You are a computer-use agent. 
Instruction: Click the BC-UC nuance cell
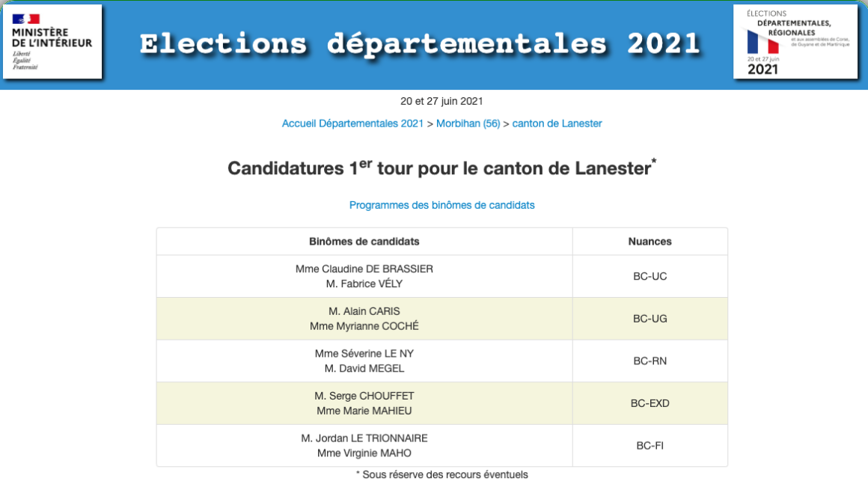[x=650, y=277]
